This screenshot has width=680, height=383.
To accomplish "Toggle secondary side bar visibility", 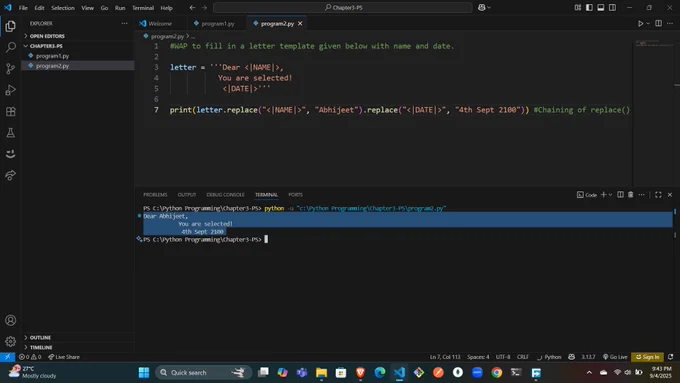I will pos(612,7).
